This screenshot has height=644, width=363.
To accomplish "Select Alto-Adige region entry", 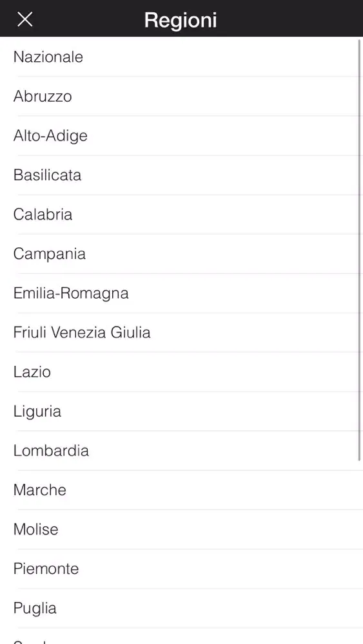I will coord(181,135).
